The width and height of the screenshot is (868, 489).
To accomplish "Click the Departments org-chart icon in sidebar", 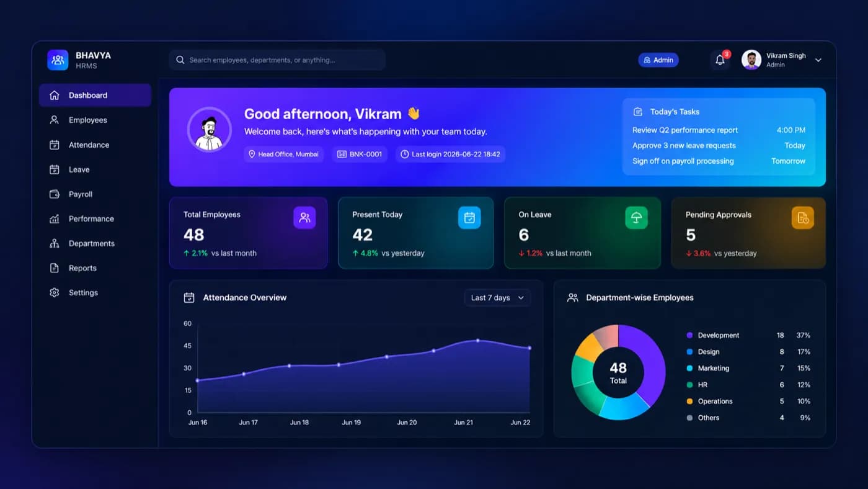I will pyautogui.click(x=55, y=244).
